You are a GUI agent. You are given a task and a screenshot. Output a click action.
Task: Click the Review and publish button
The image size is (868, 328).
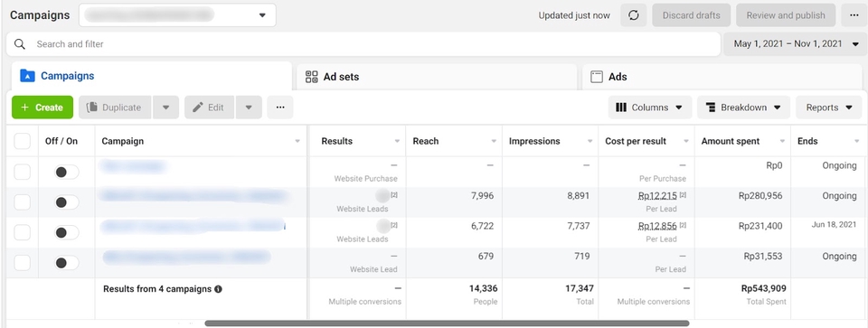pyautogui.click(x=786, y=15)
